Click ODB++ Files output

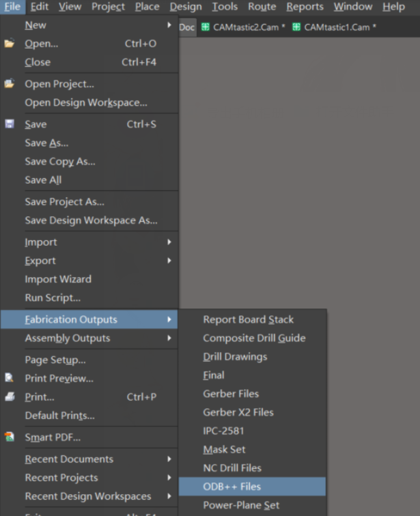[x=252, y=487]
